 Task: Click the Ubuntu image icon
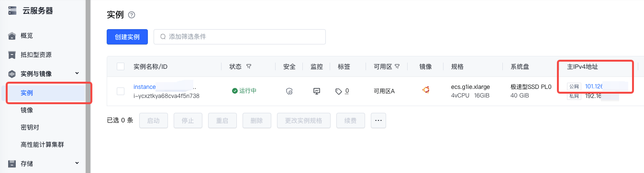click(x=425, y=89)
